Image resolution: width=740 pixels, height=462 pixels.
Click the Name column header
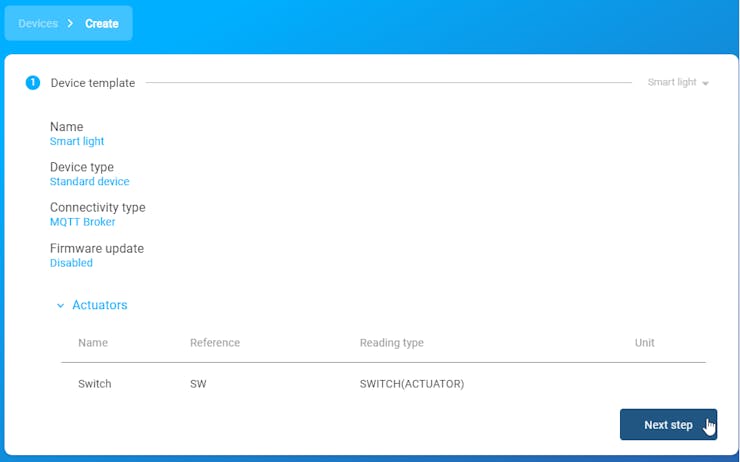point(93,343)
